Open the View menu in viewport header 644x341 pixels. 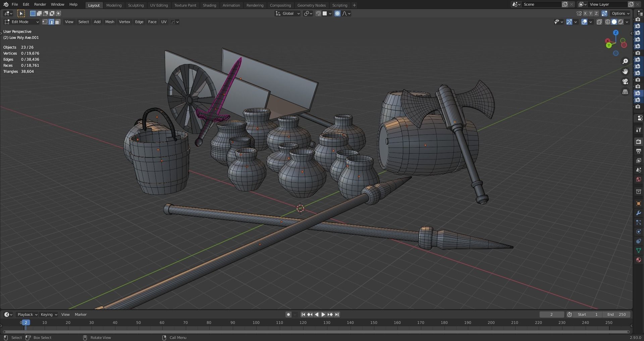69,22
